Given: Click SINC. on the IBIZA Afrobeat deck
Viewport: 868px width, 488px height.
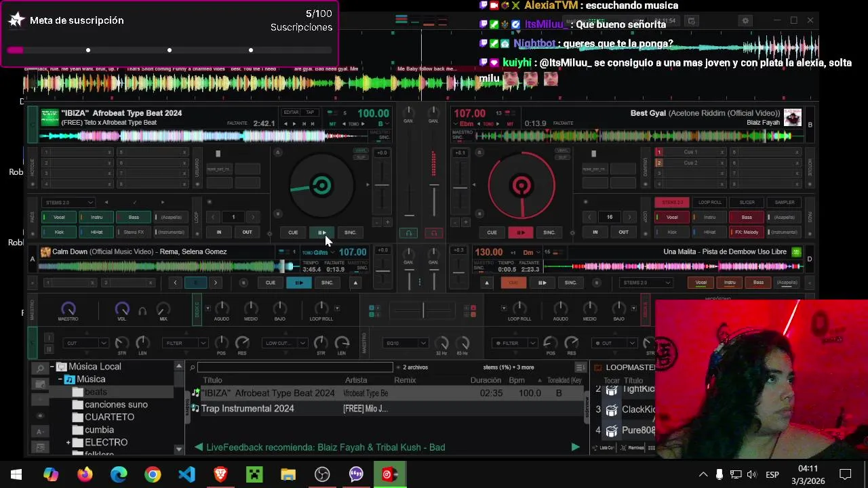Looking at the screenshot, I should tap(350, 232).
